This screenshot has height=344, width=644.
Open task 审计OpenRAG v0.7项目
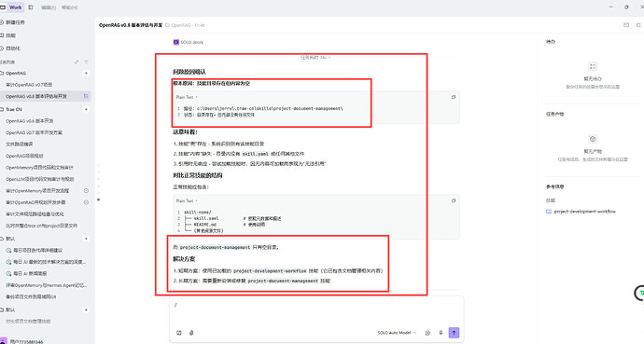[x=29, y=85]
